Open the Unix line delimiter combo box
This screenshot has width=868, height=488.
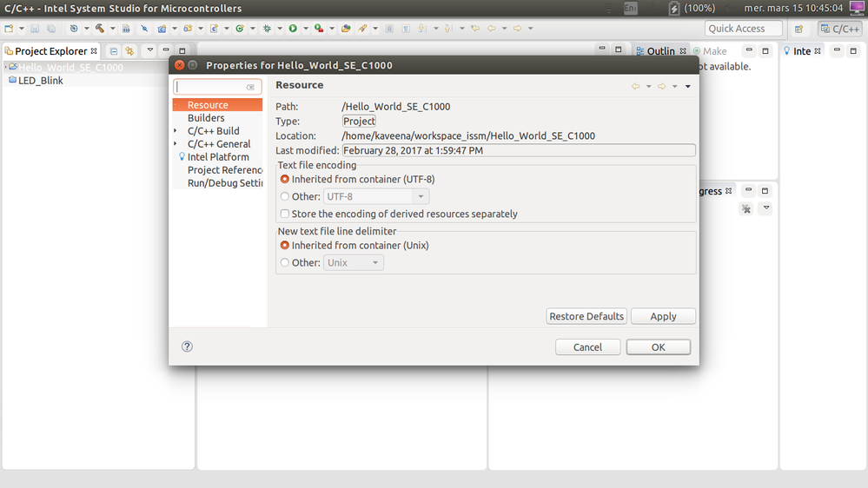pyautogui.click(x=353, y=262)
